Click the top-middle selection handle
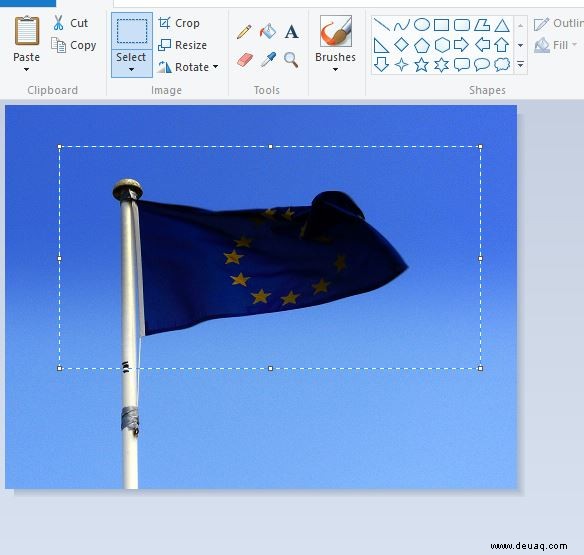 [270, 147]
